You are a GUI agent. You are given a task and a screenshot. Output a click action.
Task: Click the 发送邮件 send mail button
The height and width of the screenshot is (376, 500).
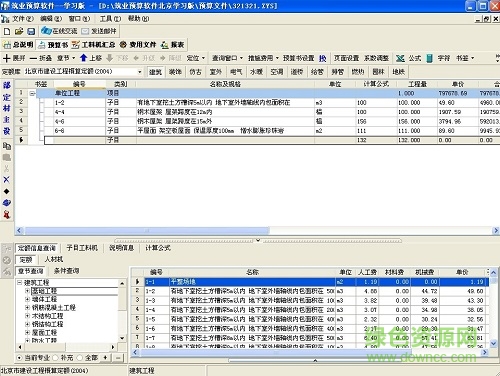[99, 31]
